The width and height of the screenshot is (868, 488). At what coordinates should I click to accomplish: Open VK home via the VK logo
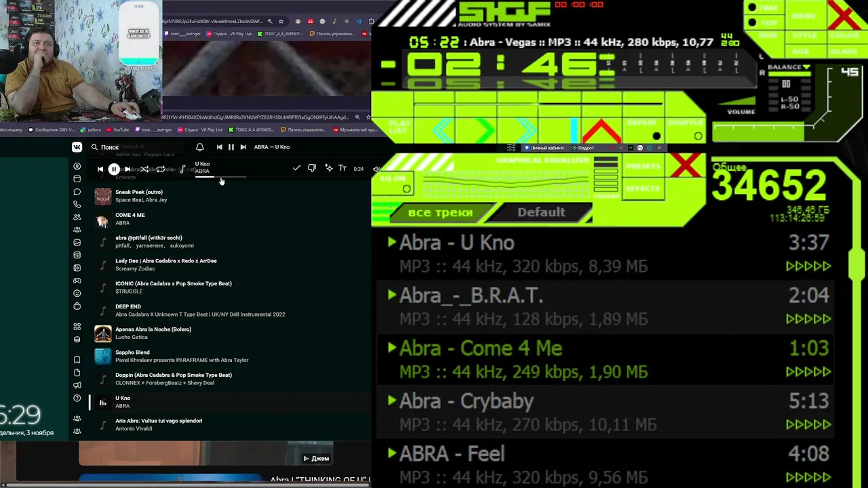pyautogui.click(x=77, y=147)
